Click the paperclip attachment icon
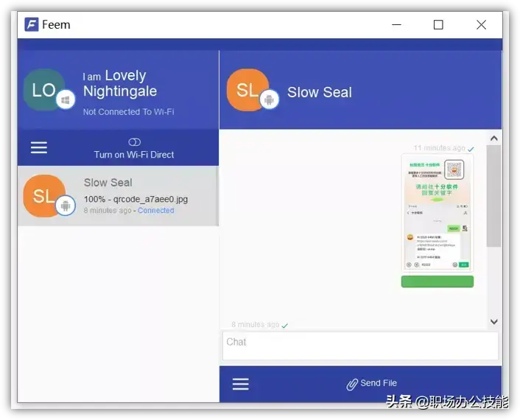Image resolution: width=520 pixels, height=420 pixels. click(x=352, y=384)
